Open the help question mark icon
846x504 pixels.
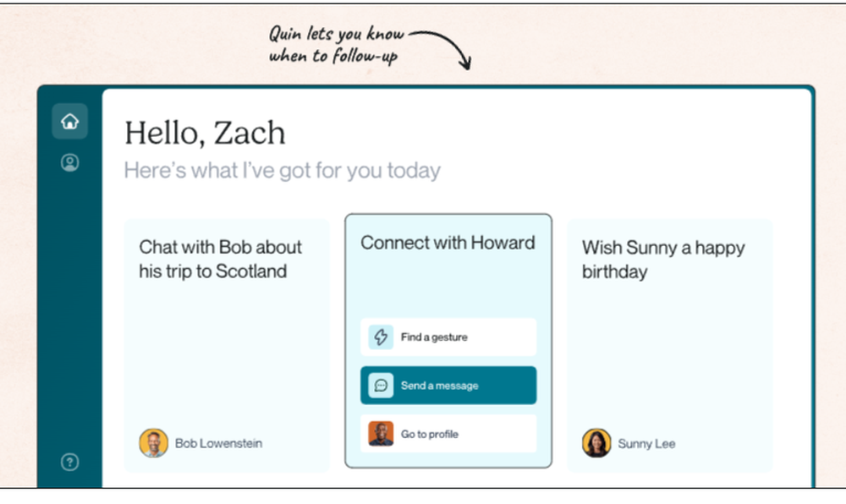point(69,462)
